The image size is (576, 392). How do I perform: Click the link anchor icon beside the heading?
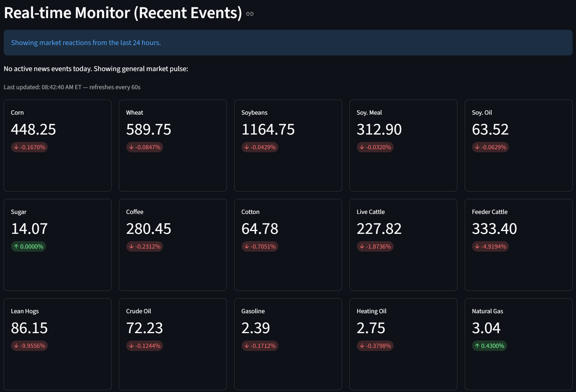click(x=250, y=13)
